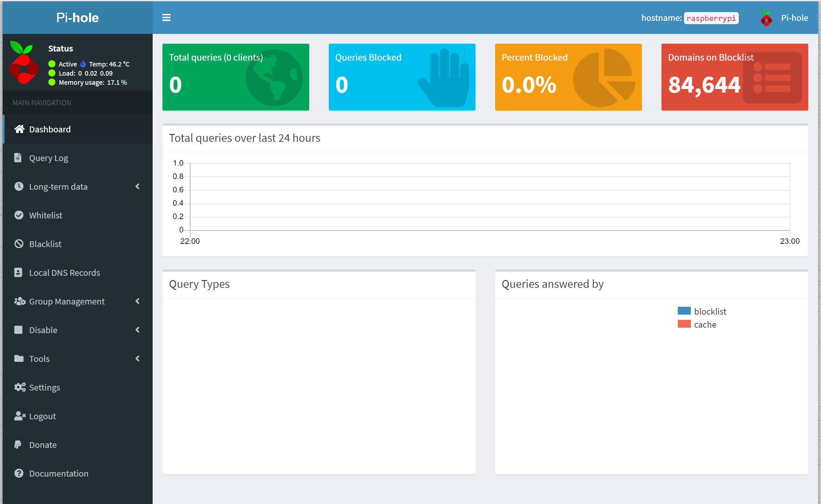Open Query Log via its file icon
This screenshot has height=504, width=821.
[x=18, y=158]
